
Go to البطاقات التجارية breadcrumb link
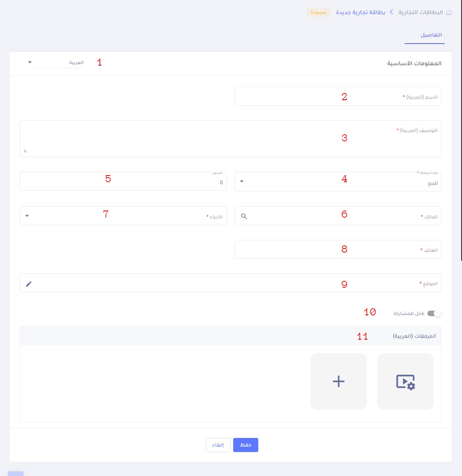(x=420, y=12)
